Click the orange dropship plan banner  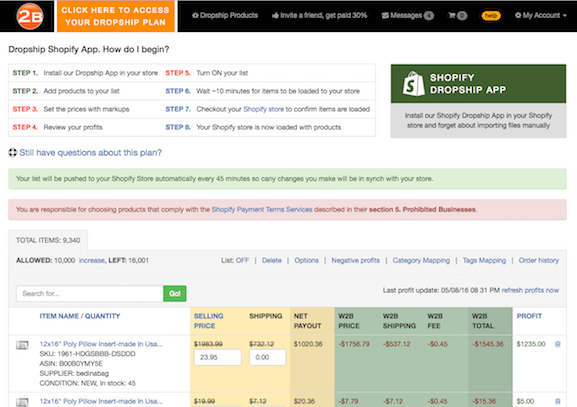click(x=116, y=16)
